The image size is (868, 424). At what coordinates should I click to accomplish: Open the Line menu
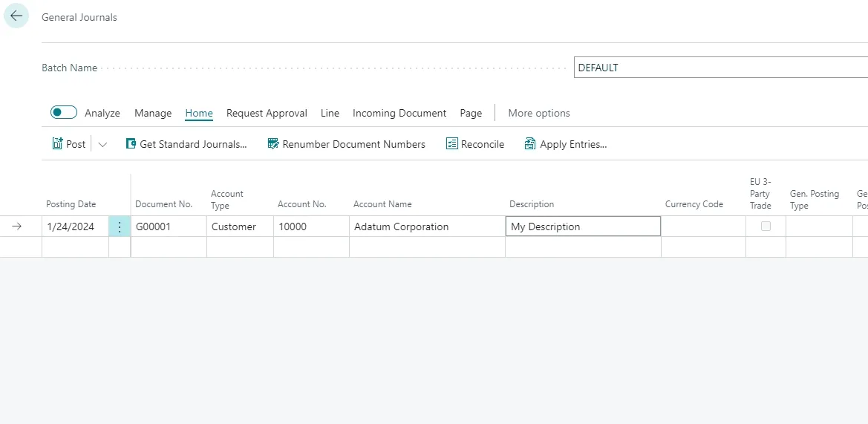[330, 113]
